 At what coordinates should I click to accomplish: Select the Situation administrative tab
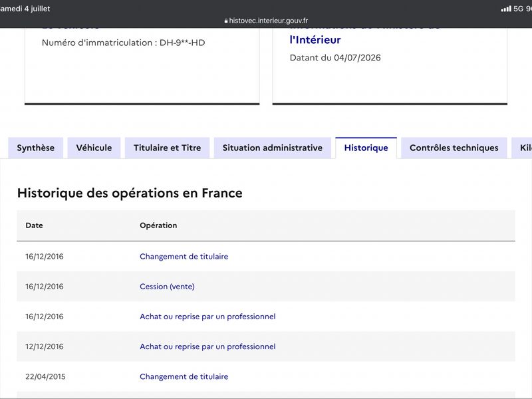pyautogui.click(x=273, y=148)
